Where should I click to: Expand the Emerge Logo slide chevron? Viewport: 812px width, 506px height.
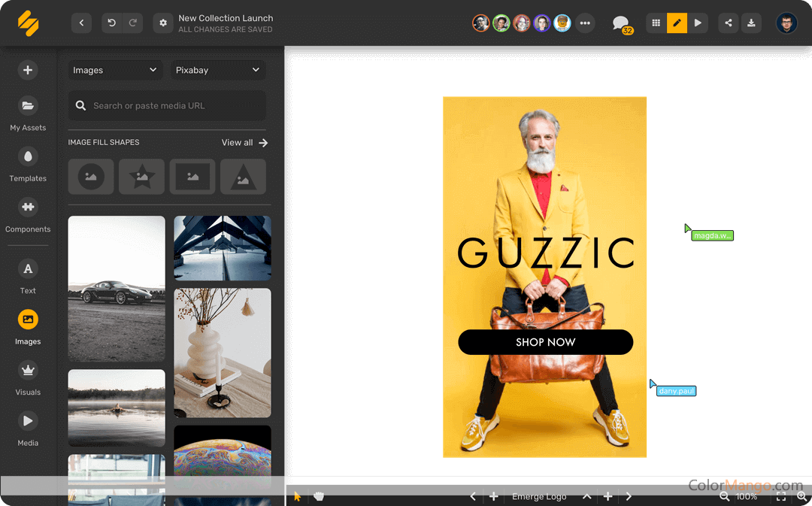[586, 496]
